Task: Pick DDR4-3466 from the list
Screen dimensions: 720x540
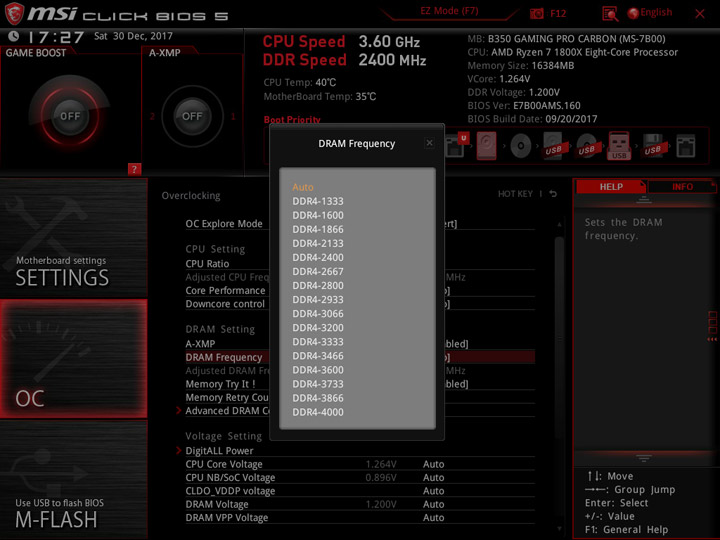Action: tap(318, 356)
